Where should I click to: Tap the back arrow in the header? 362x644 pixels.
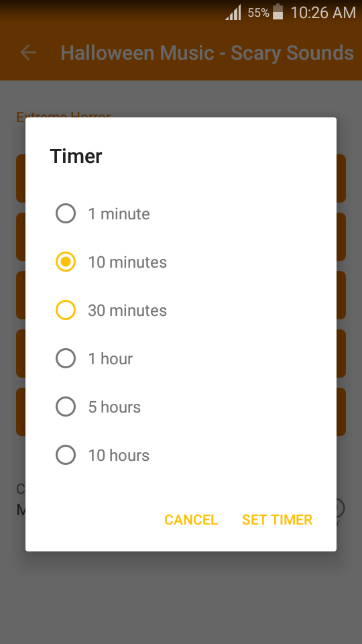coord(28,52)
